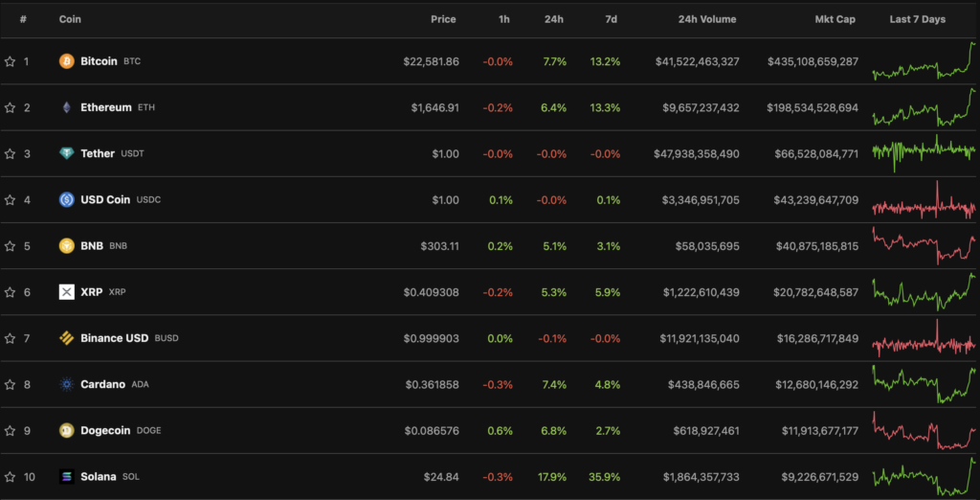Click the Ethereum diamond icon

click(x=67, y=107)
